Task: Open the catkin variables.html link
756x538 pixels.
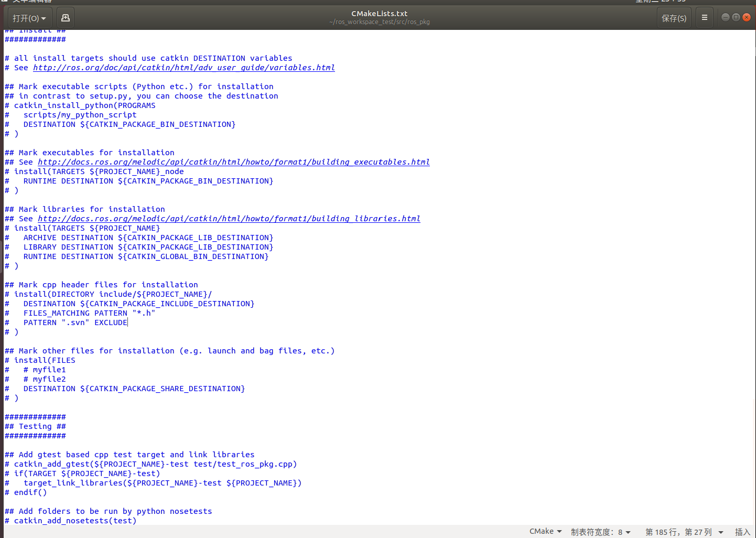Action: (183, 68)
